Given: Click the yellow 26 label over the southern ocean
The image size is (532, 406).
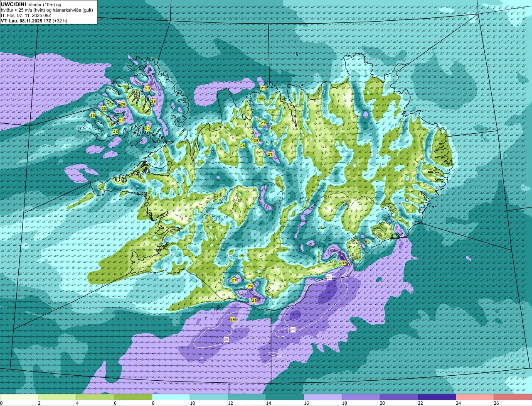Looking at the screenshot, I should (x=233, y=319).
